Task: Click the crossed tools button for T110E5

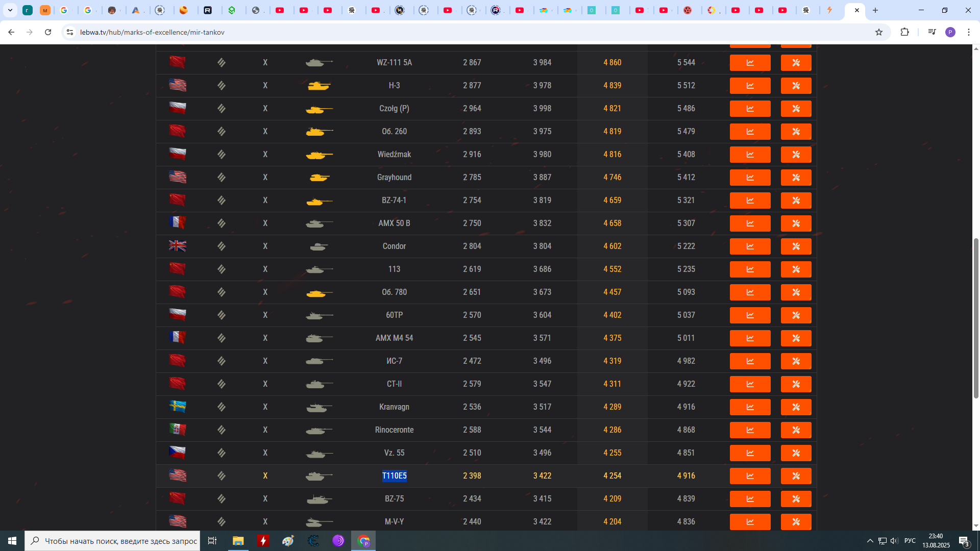Action: (796, 476)
